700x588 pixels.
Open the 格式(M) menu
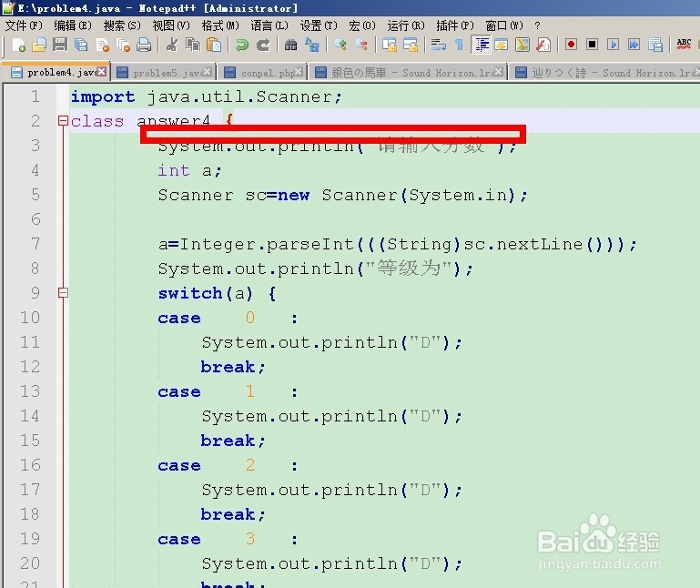tap(220, 25)
